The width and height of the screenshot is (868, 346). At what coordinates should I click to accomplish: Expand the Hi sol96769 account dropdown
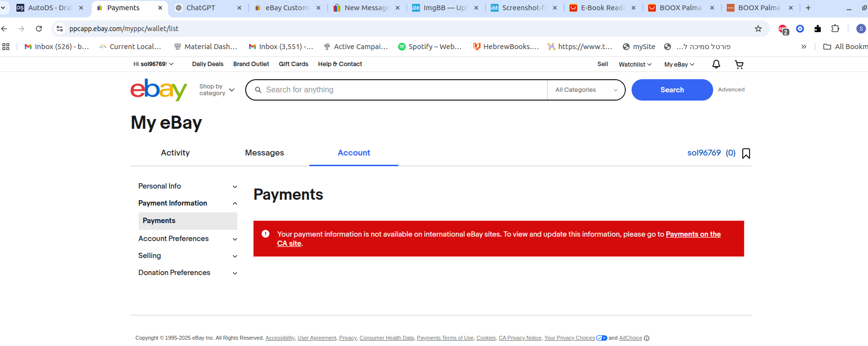pyautogui.click(x=153, y=64)
